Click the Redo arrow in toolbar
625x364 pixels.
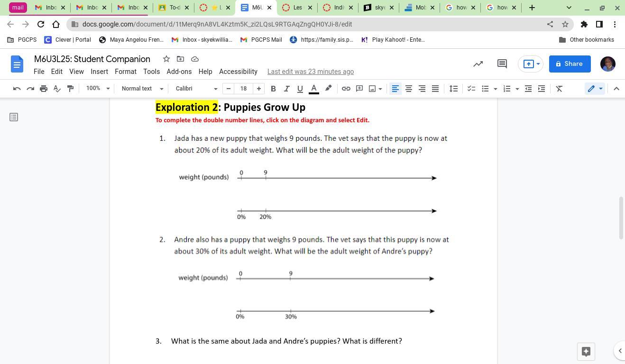[x=30, y=89]
